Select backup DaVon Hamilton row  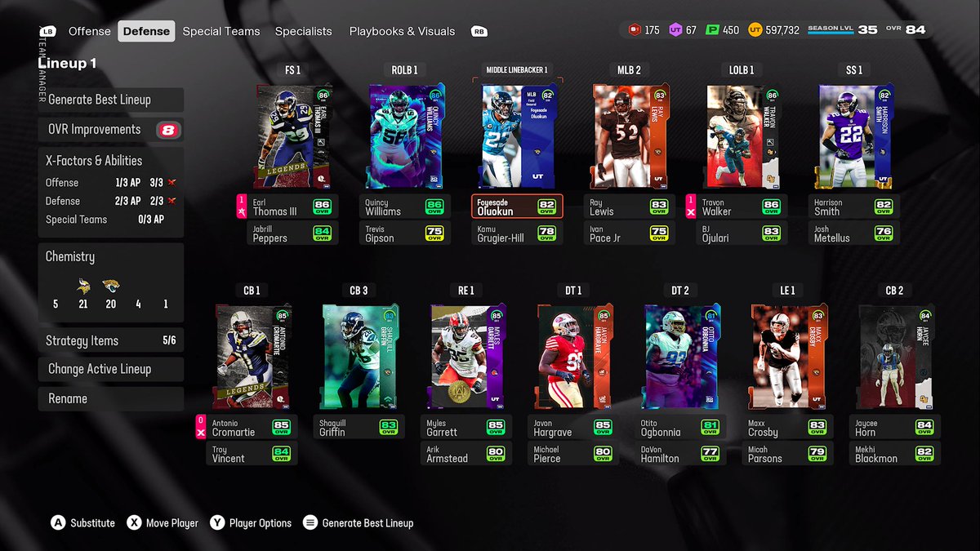click(681, 454)
